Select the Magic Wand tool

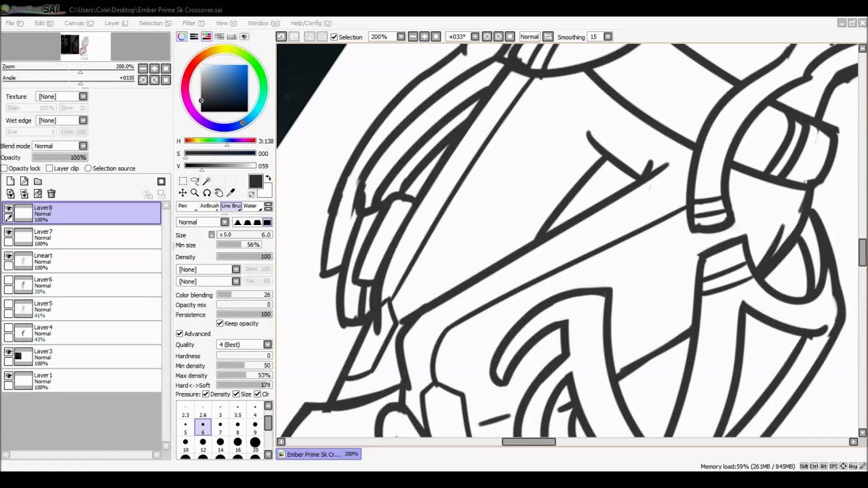point(207,181)
